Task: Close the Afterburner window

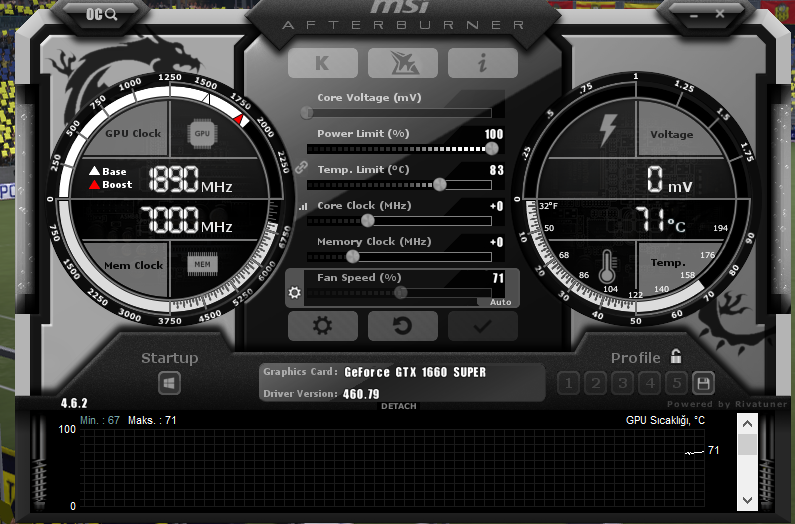Action: tap(720, 14)
